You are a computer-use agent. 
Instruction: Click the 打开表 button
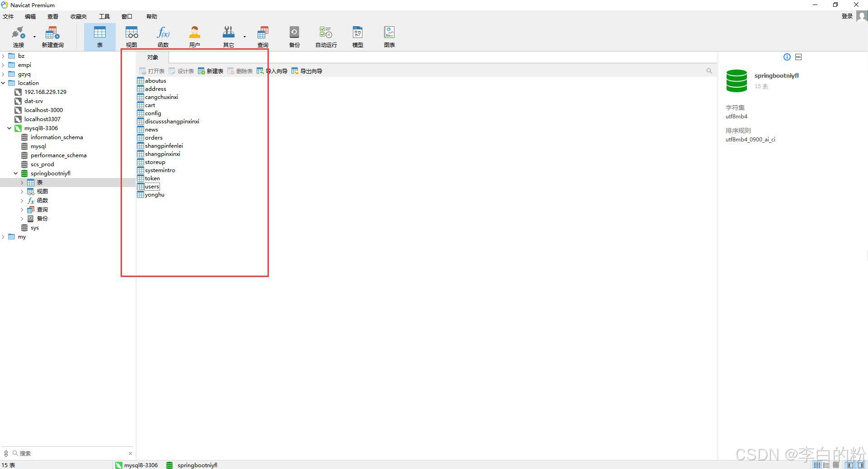coord(152,71)
